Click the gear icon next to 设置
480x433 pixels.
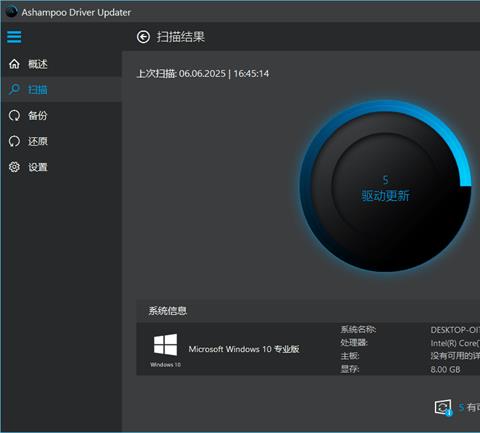click(14, 167)
